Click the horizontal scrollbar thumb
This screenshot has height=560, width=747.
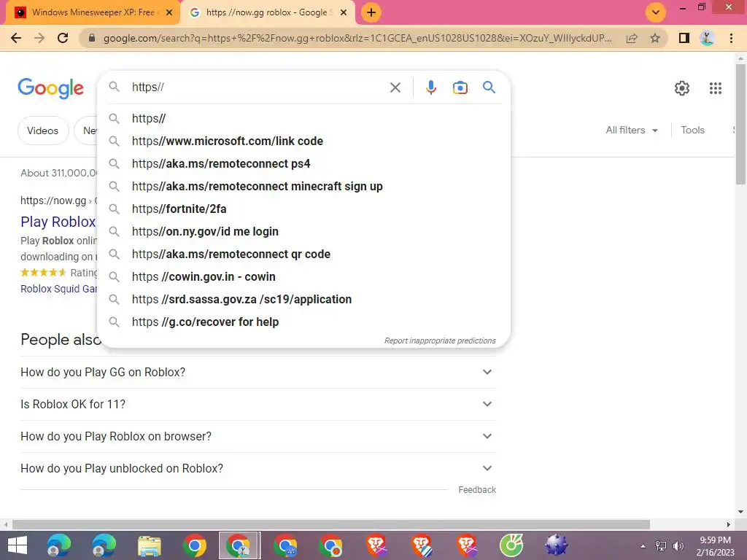point(331,524)
